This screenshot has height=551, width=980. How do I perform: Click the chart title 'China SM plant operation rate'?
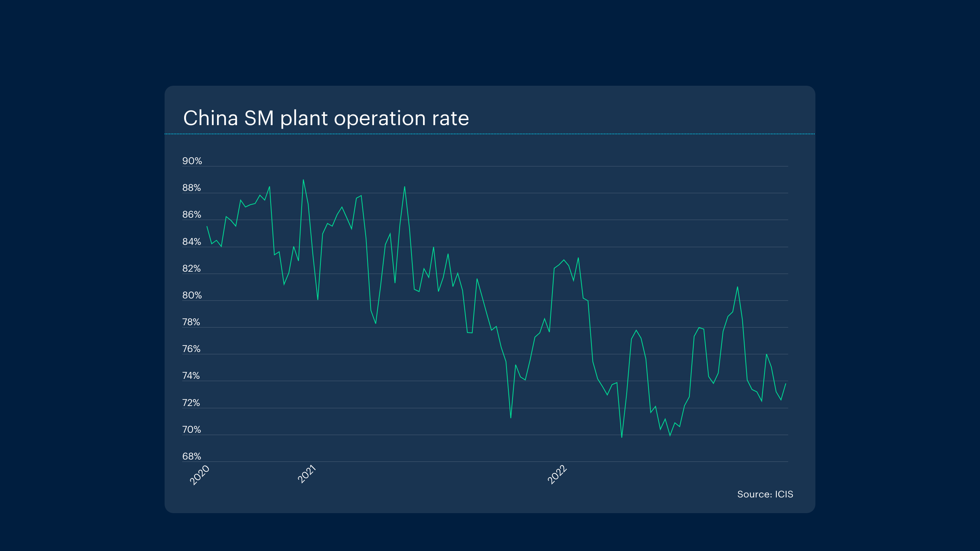tap(326, 118)
